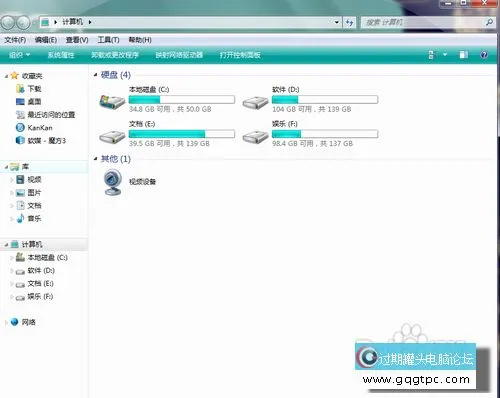Image resolution: width=500 pixels, height=398 pixels.
Task: Click the C: drive usage bar
Action: pyautogui.click(x=182, y=99)
